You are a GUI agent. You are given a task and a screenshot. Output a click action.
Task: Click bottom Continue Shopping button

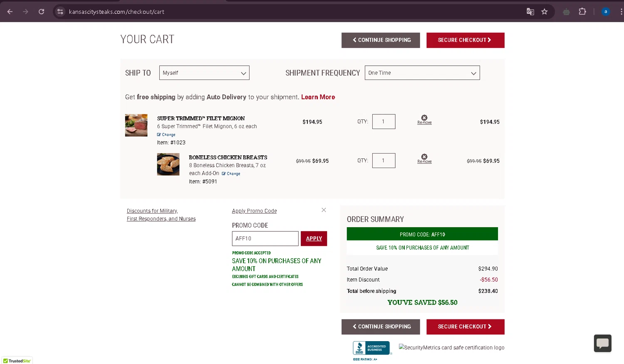(x=381, y=327)
